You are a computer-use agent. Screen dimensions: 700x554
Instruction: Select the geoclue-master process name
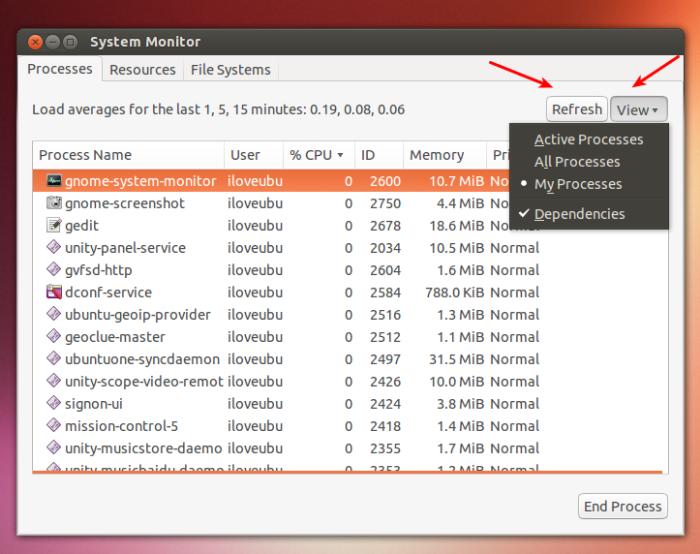(115, 337)
